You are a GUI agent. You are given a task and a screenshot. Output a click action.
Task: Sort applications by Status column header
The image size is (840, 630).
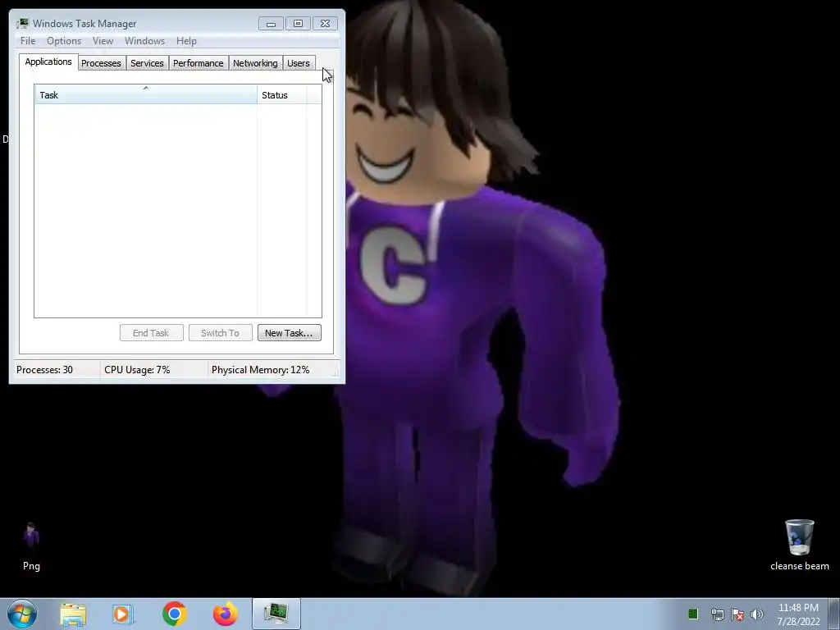click(x=281, y=95)
